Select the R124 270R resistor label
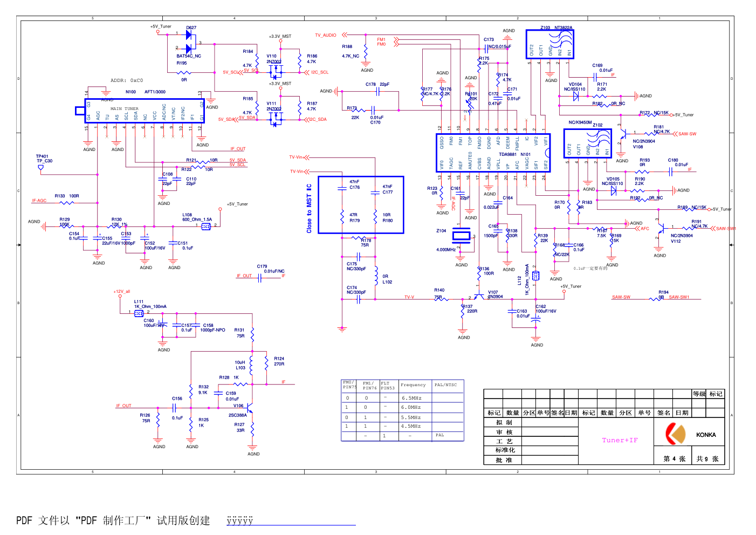This screenshot has height=535, width=756. (x=279, y=361)
